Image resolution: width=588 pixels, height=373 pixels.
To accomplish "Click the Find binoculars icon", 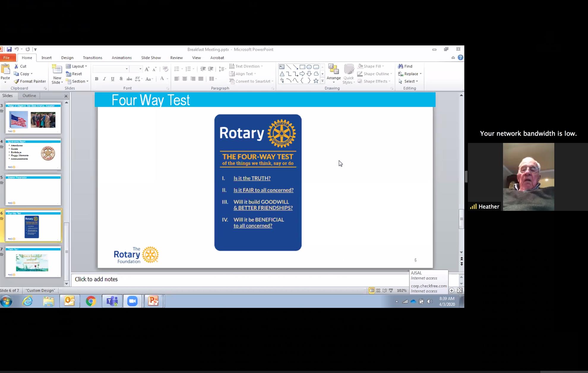I will tap(401, 66).
